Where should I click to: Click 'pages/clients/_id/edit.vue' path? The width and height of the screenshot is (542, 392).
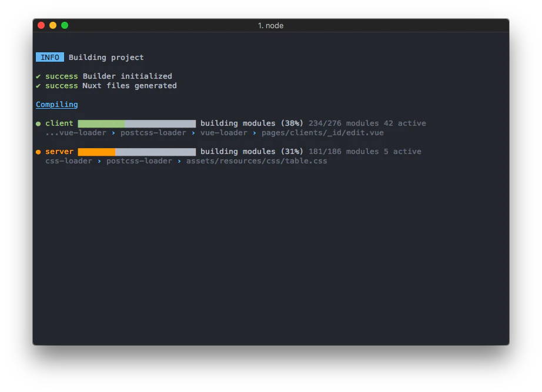pyautogui.click(x=323, y=133)
